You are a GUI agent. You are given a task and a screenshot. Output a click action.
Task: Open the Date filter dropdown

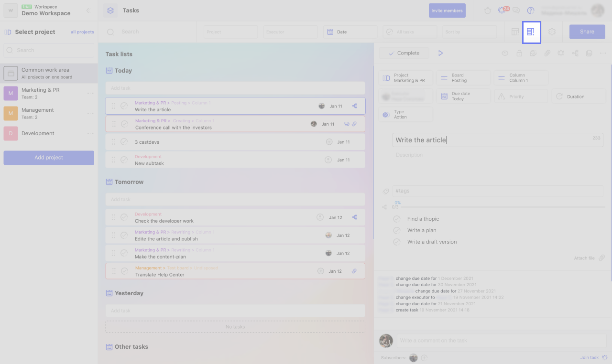(350, 32)
